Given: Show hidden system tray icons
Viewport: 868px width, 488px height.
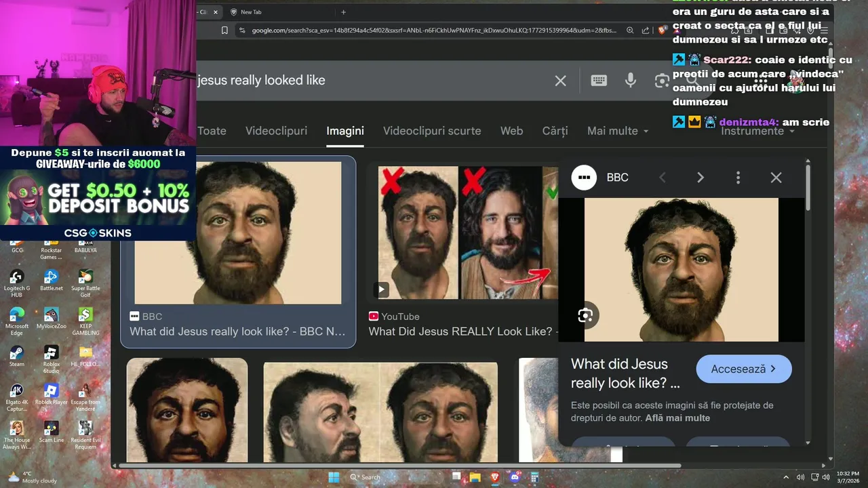Looking at the screenshot, I should (786, 477).
